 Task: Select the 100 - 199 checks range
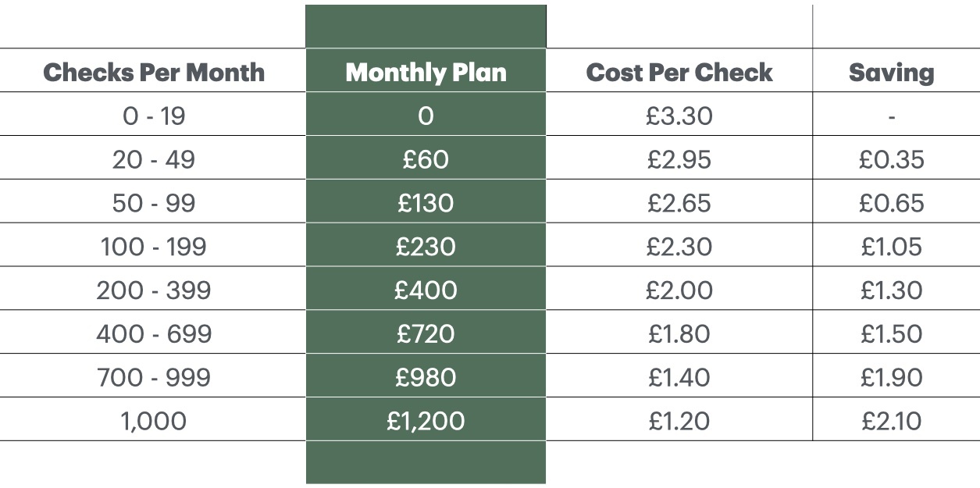click(x=153, y=248)
